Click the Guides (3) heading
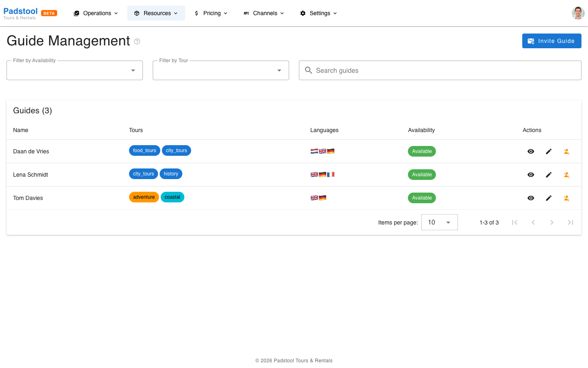Viewport: 588px width, 368px height. 33,110
